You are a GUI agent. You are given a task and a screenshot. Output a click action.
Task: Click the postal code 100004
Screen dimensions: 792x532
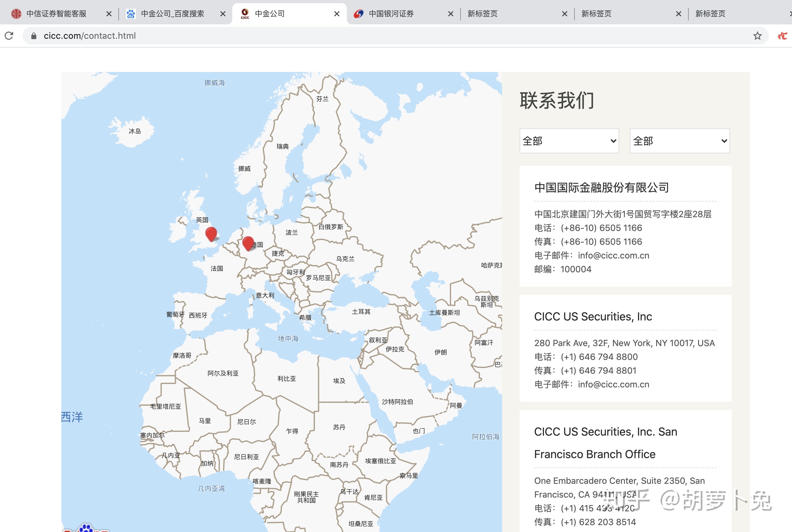[x=576, y=269]
